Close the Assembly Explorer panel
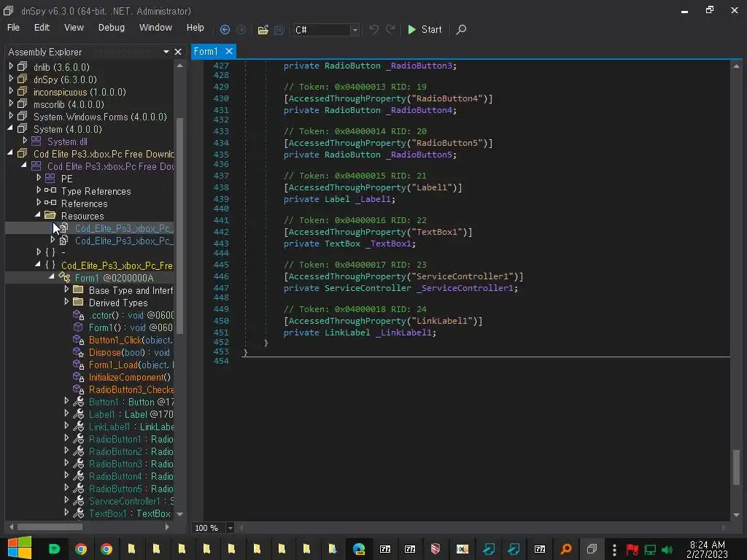Viewport: 747px width, 560px height. tap(177, 52)
